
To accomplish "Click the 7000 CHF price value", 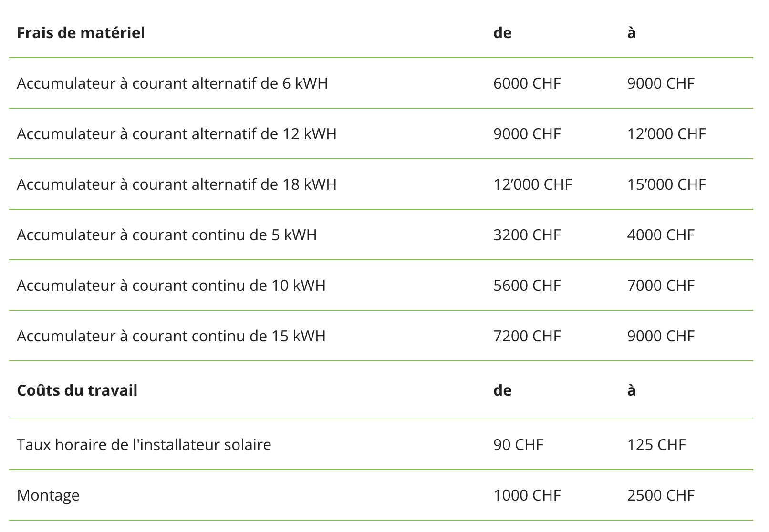I will point(660,286).
